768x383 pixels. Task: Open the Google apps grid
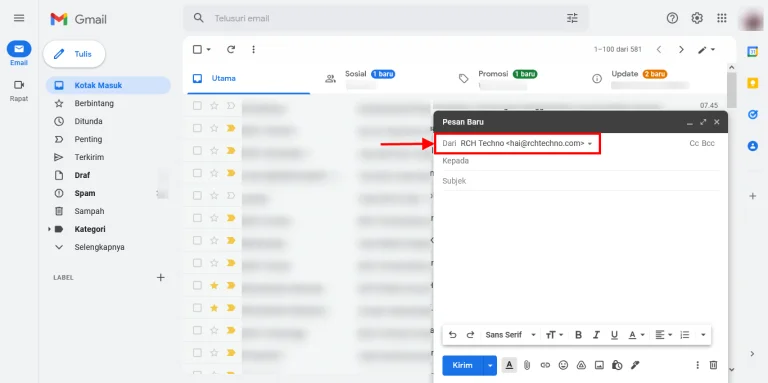[721, 18]
